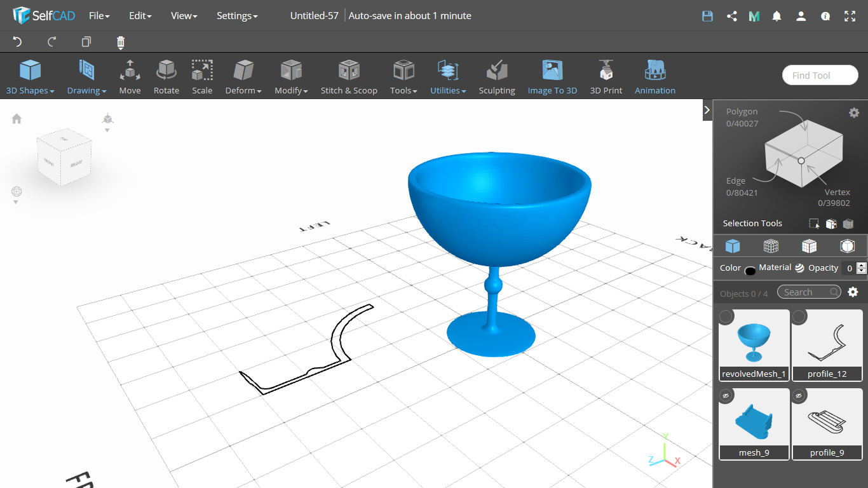Open the perspective view dropdown icon
Image resolution: width=868 pixels, height=488 pixels.
(107, 122)
